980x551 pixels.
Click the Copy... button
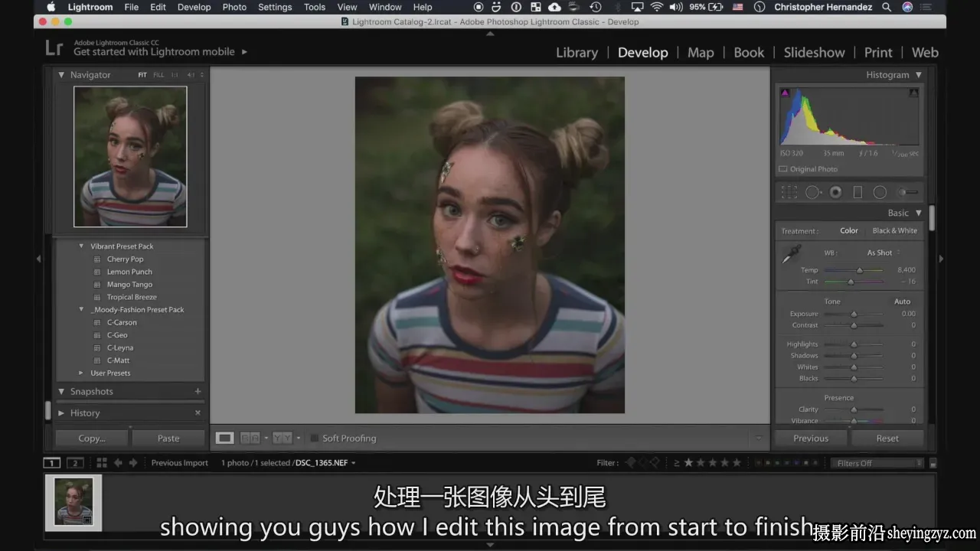92,439
